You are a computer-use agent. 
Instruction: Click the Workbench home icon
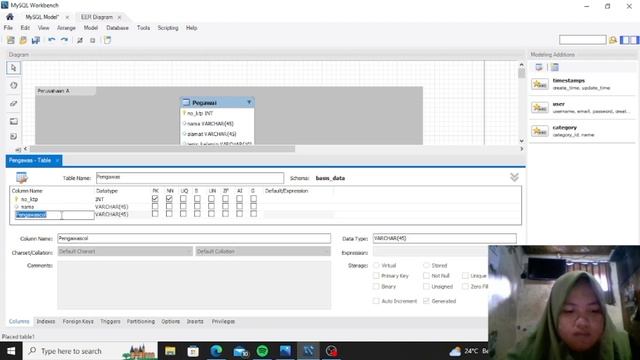[10, 17]
